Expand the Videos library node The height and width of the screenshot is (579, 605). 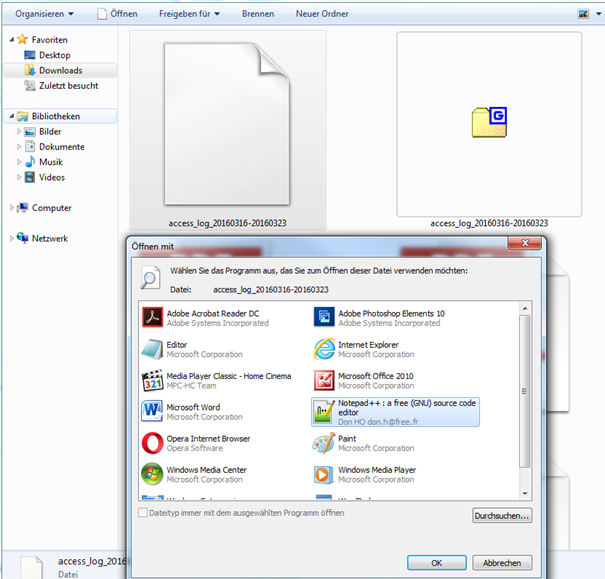pos(19,177)
